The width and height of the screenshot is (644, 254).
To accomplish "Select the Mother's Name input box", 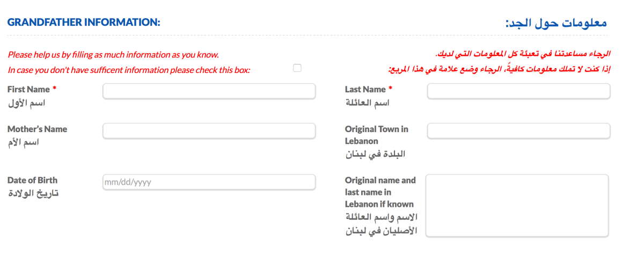I will (209, 130).
